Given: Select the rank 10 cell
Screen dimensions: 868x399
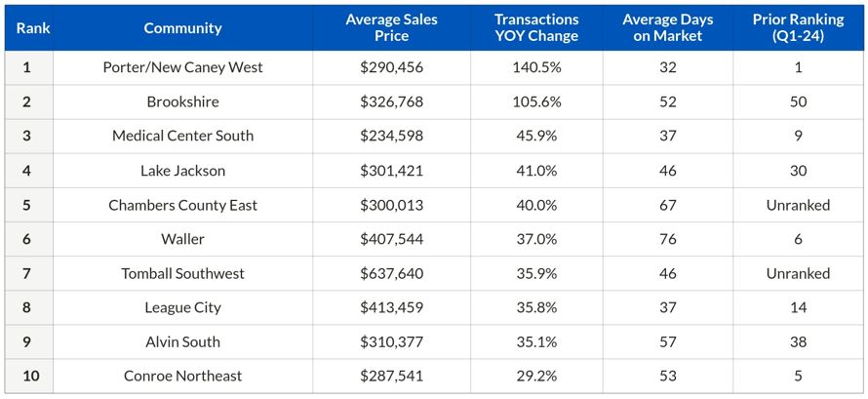Looking at the screenshot, I should (27, 376).
